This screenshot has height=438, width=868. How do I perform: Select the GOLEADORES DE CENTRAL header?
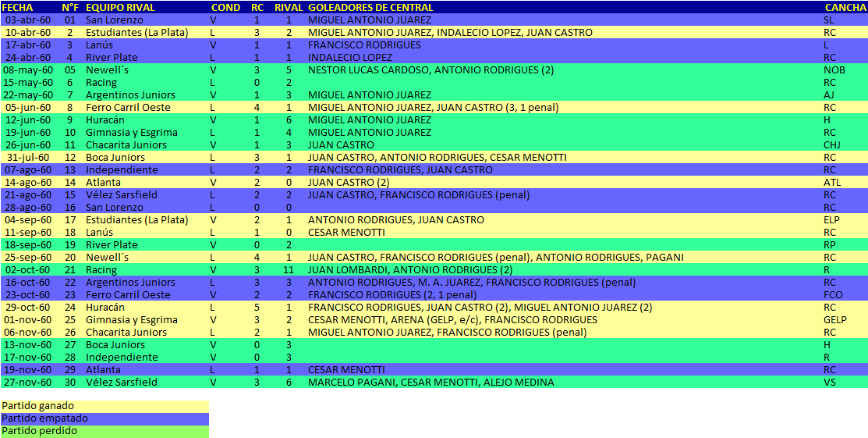370,7
